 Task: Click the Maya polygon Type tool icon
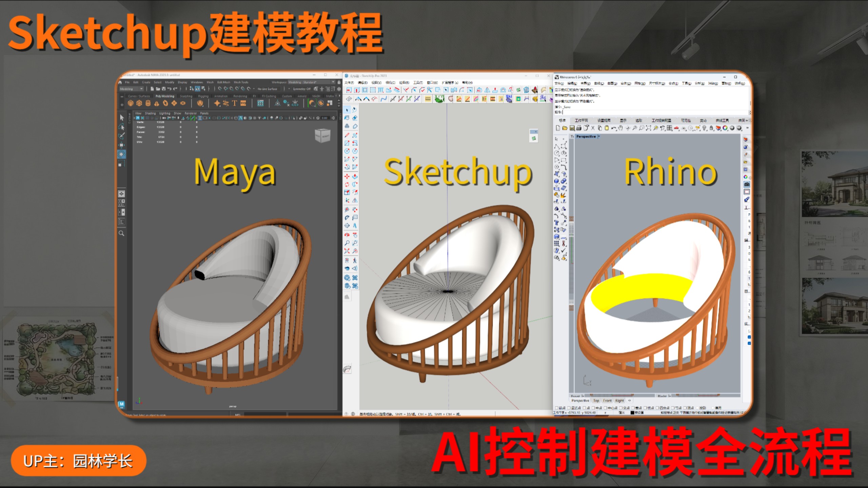point(234,103)
